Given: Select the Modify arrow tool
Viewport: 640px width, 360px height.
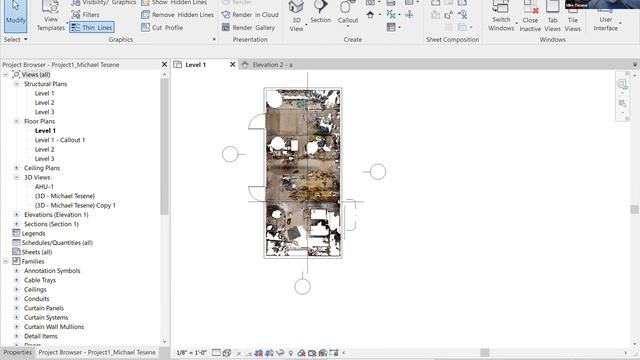Looking at the screenshot, I should [16, 16].
